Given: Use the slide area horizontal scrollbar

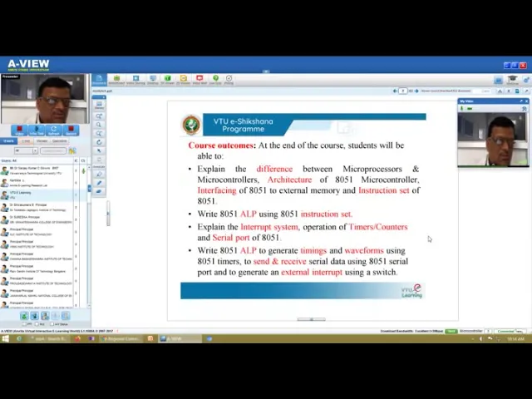Looking at the screenshot, I should 311,319.
